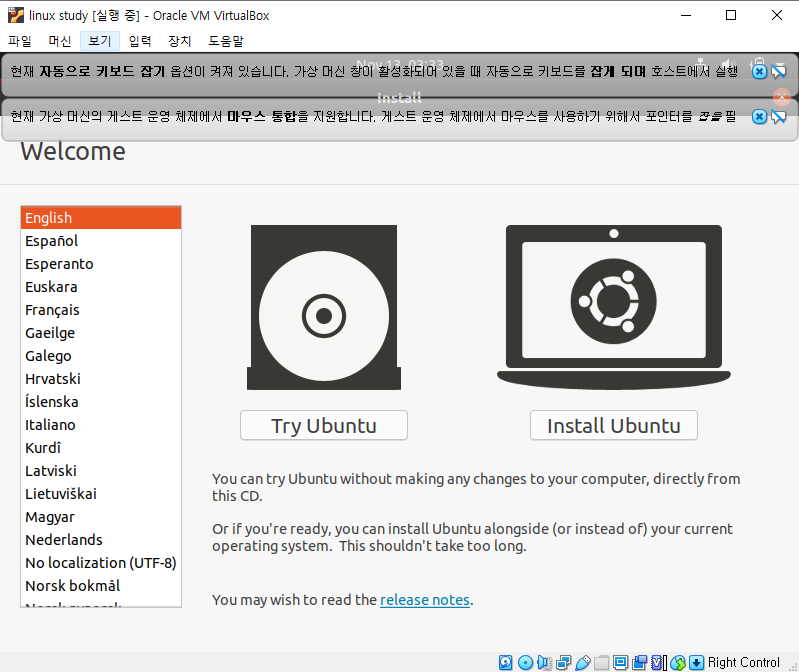The width and height of the screenshot is (799, 672).
Task: Click the Try Ubuntu CD drive image
Action: [324, 307]
